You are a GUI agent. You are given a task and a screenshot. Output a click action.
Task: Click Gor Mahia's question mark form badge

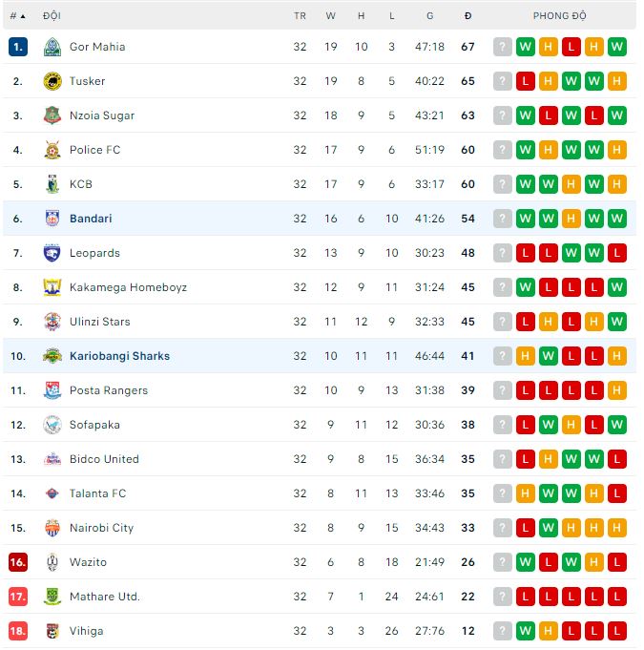(x=503, y=47)
